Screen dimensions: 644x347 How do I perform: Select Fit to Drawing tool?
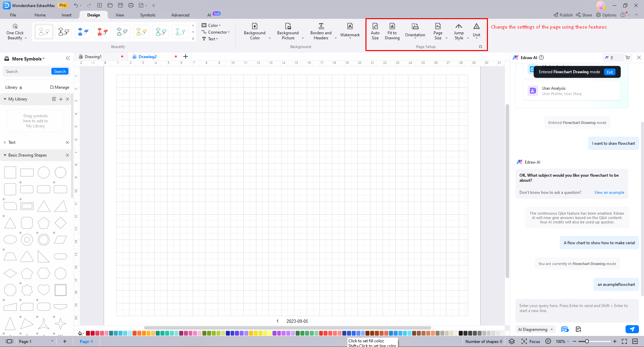[392, 32]
